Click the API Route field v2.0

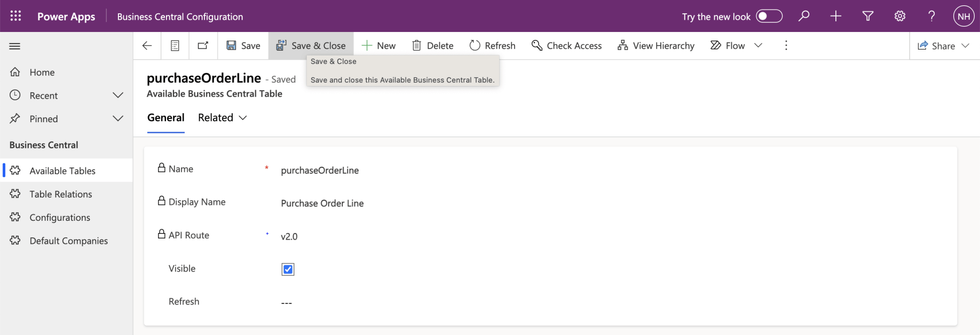289,236
